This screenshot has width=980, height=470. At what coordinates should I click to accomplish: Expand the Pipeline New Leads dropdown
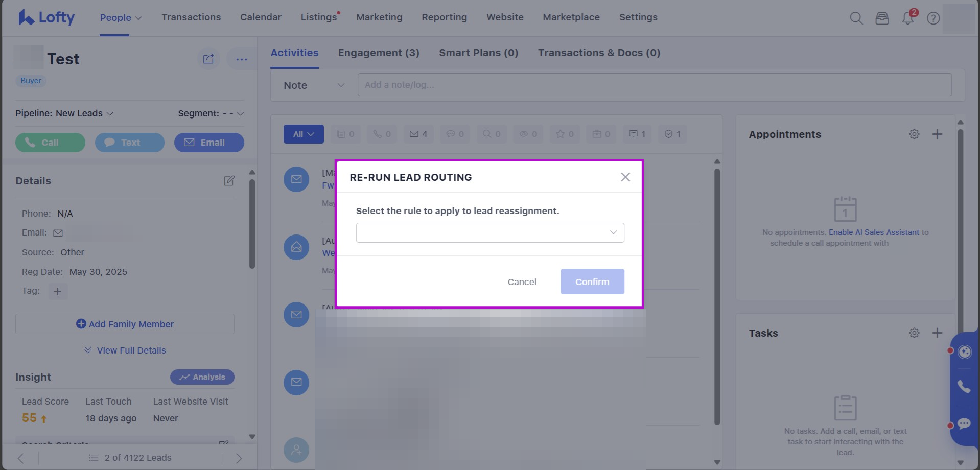64,113
